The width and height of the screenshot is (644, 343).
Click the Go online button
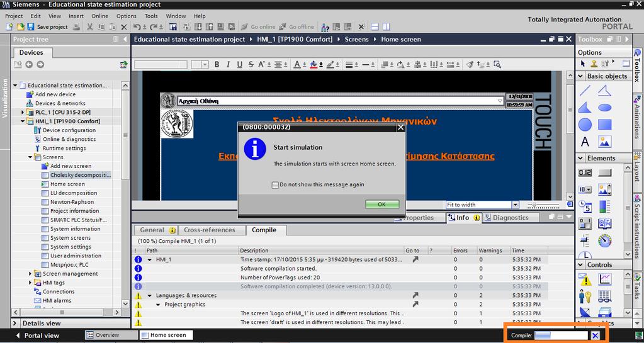click(x=258, y=27)
